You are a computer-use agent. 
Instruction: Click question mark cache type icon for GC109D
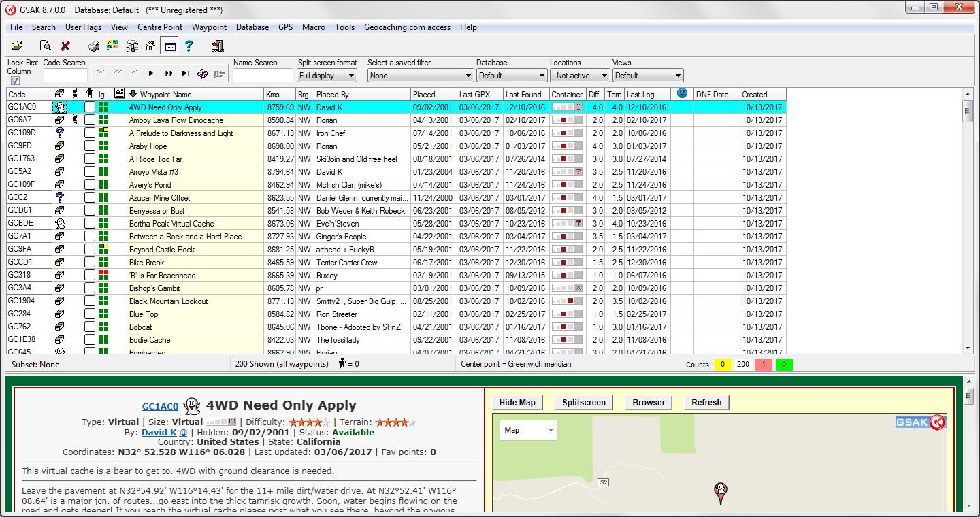tap(59, 133)
